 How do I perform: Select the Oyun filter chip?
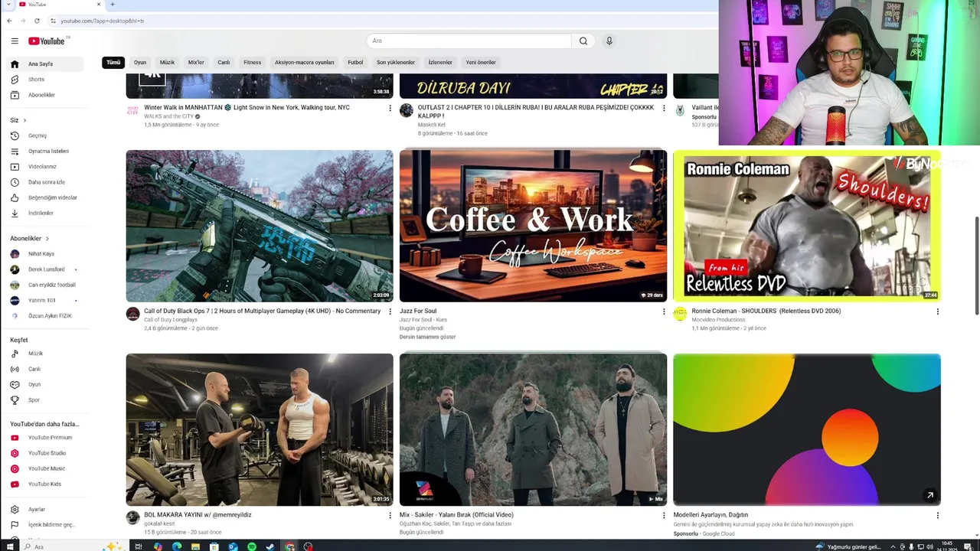pyautogui.click(x=140, y=62)
